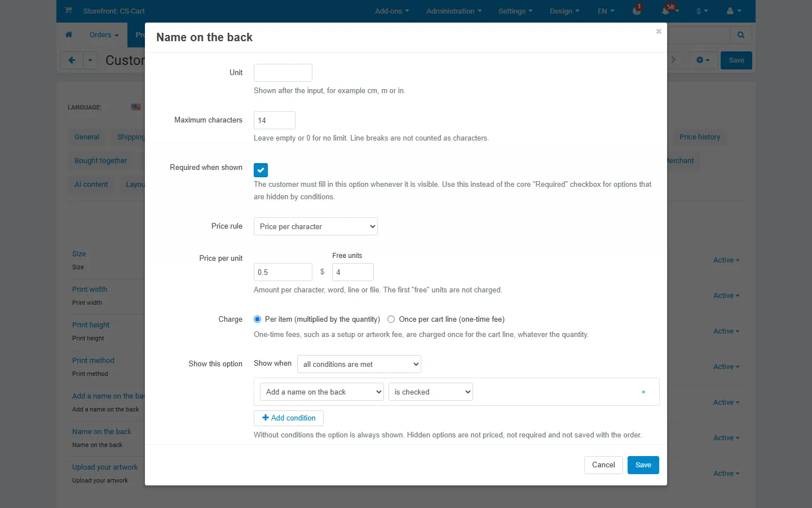
Task: Click the search magnifier icon
Action: [741, 35]
